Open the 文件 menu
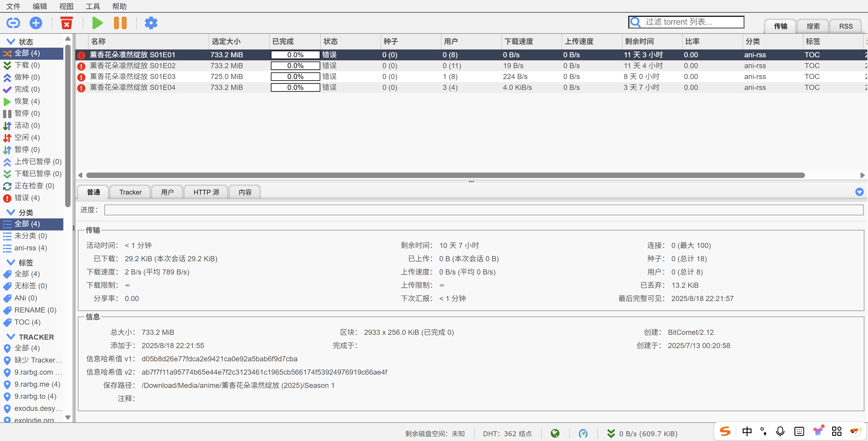868x441 pixels. (x=13, y=6)
